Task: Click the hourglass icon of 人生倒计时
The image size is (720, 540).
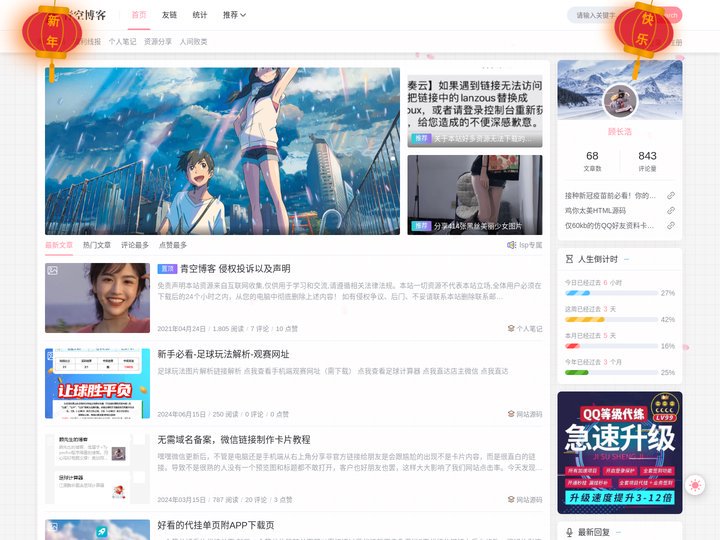Action: pos(569,259)
